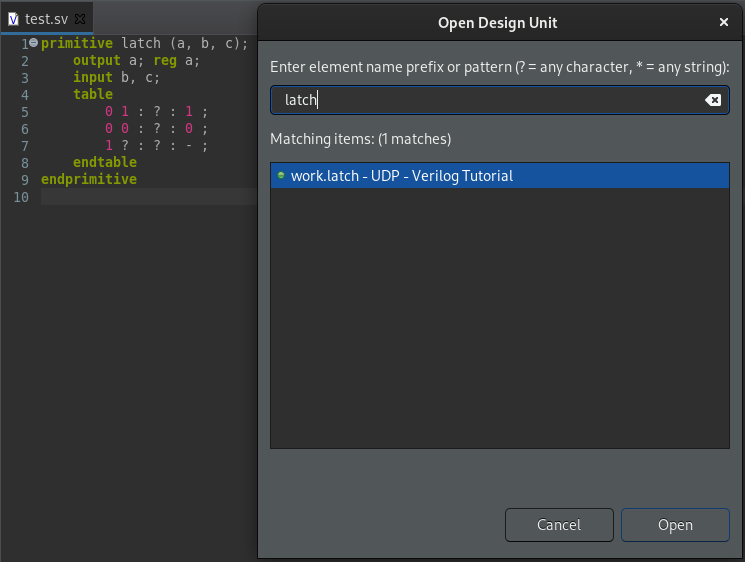Viewport: 745px width, 562px height.
Task: Close the Open Design Unit dialog
Action: pos(724,22)
